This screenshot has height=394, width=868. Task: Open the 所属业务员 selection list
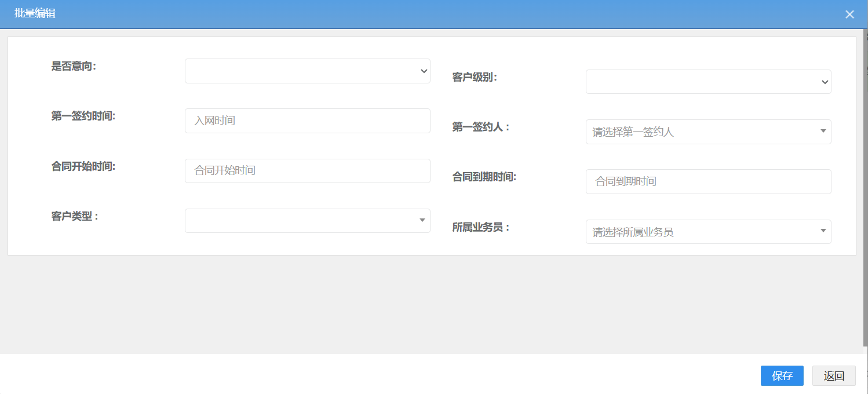pos(707,231)
